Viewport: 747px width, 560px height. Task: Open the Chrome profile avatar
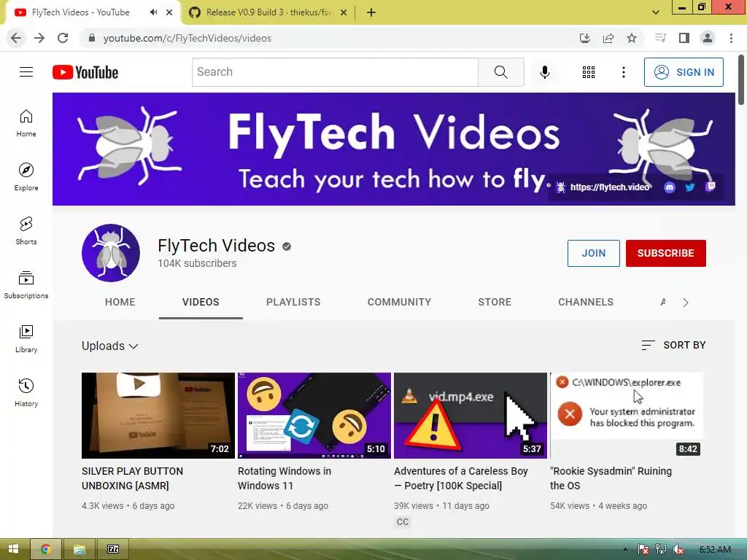pyautogui.click(x=708, y=38)
